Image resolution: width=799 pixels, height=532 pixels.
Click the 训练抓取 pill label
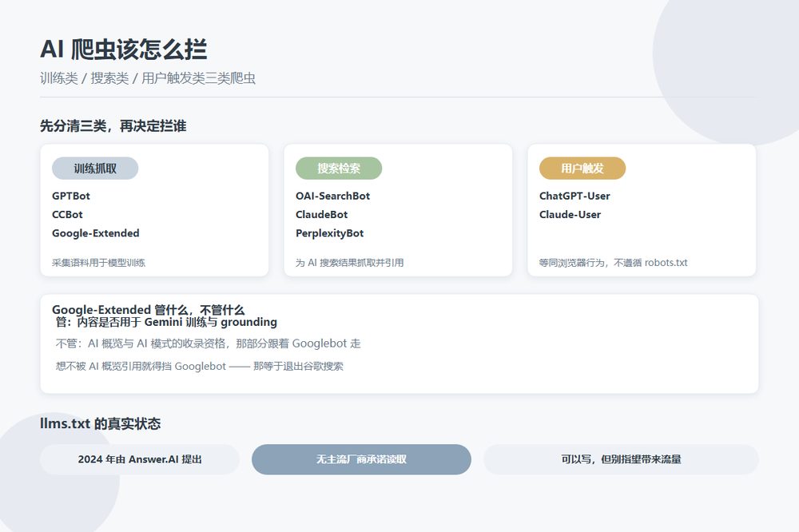click(95, 169)
